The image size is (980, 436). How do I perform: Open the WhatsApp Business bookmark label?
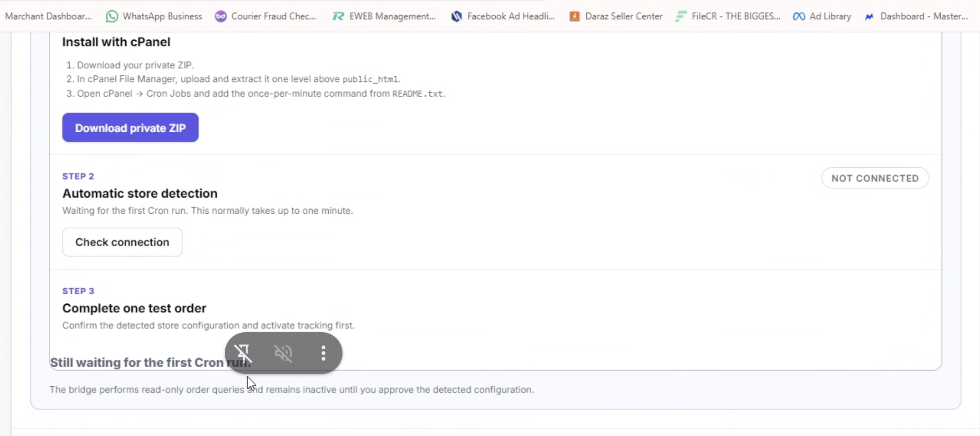[x=162, y=16]
